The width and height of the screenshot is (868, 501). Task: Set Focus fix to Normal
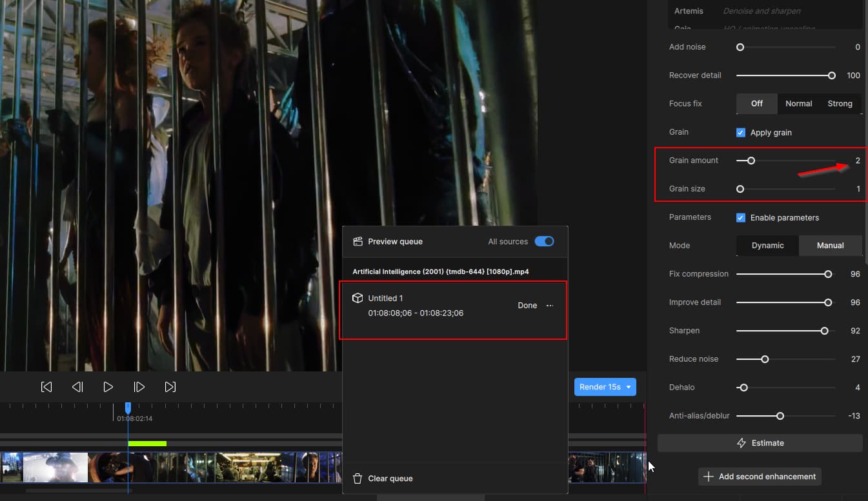(x=798, y=103)
